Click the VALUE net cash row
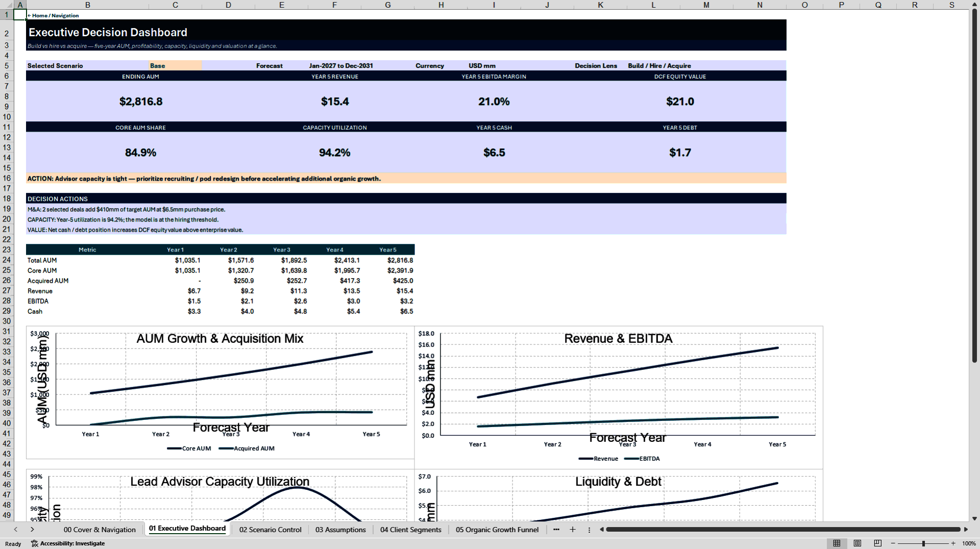This screenshot has width=980, height=549. point(406,230)
